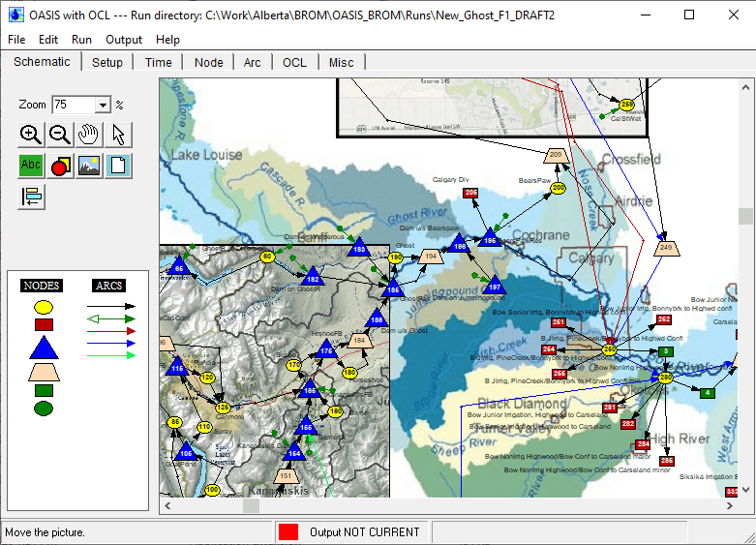This screenshot has width=756, height=545.
Task: Switch to the OCL tab
Action: [x=294, y=62]
